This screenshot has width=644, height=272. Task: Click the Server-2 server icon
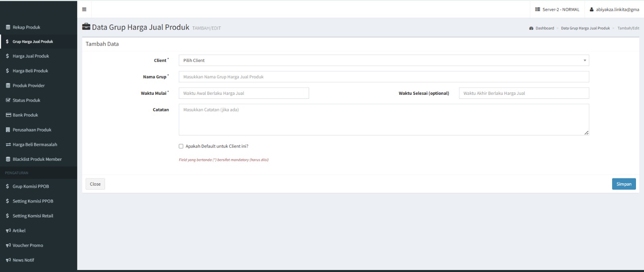537,10
